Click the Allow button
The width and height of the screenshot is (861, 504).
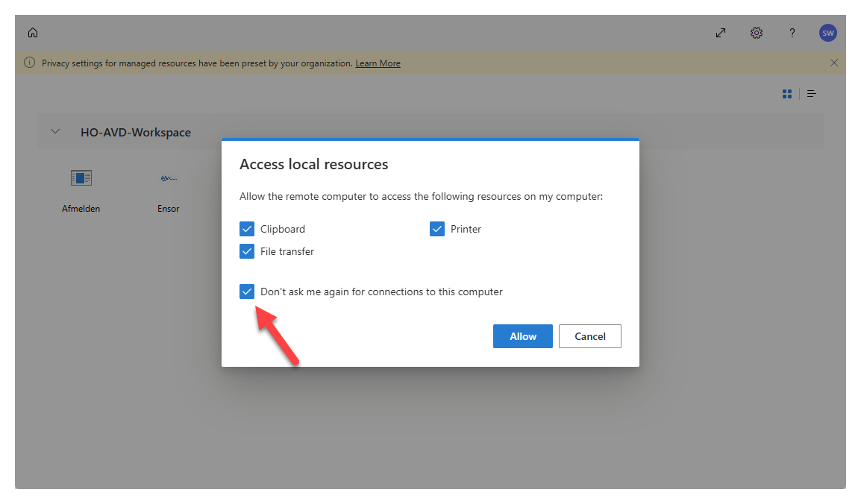click(522, 336)
